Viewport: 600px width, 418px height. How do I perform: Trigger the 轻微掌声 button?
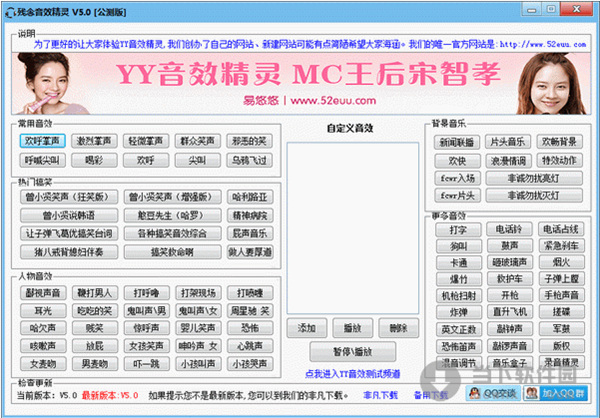pyautogui.click(x=146, y=141)
